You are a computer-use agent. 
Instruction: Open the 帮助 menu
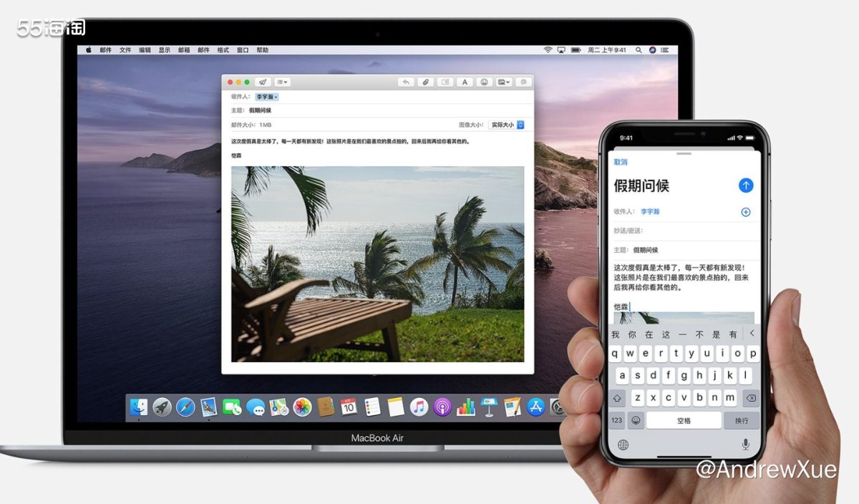263,50
